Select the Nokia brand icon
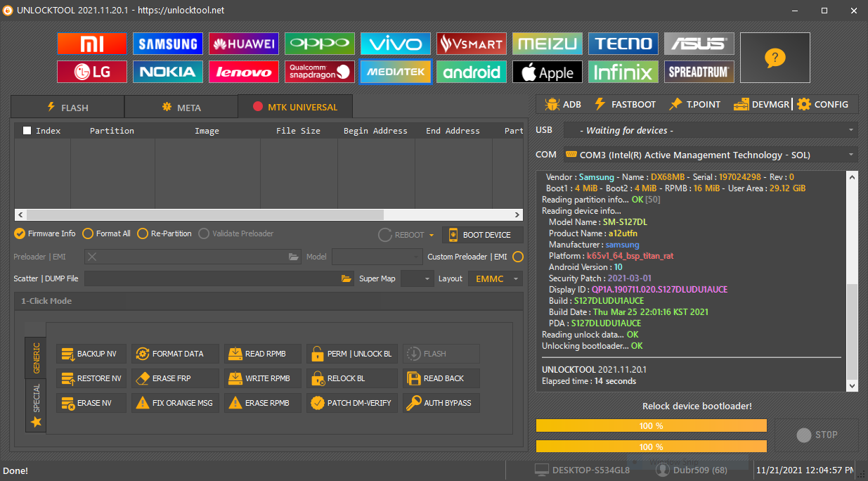This screenshot has height=481, width=868. (168, 72)
